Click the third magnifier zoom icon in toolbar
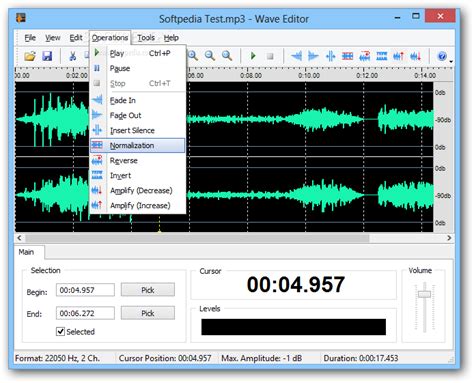This screenshot has height=383, width=474. (x=227, y=56)
